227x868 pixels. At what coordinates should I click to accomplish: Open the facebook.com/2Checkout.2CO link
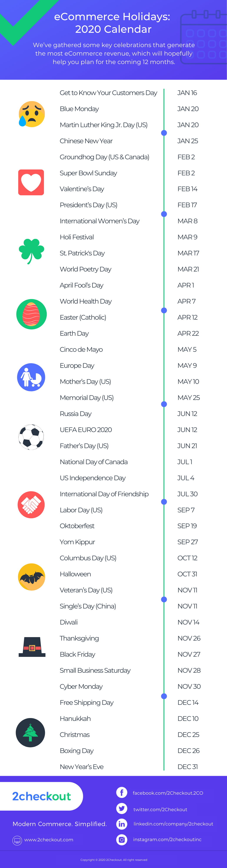[x=168, y=793]
